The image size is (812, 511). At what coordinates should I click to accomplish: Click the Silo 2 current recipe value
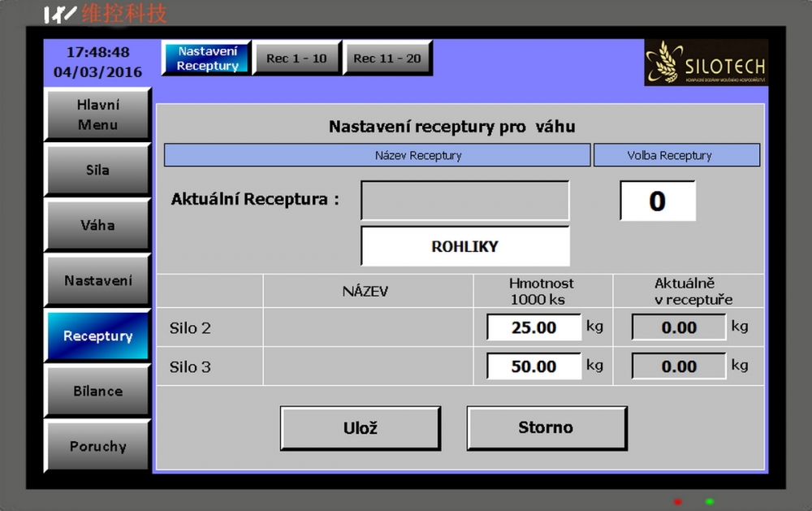[679, 327]
